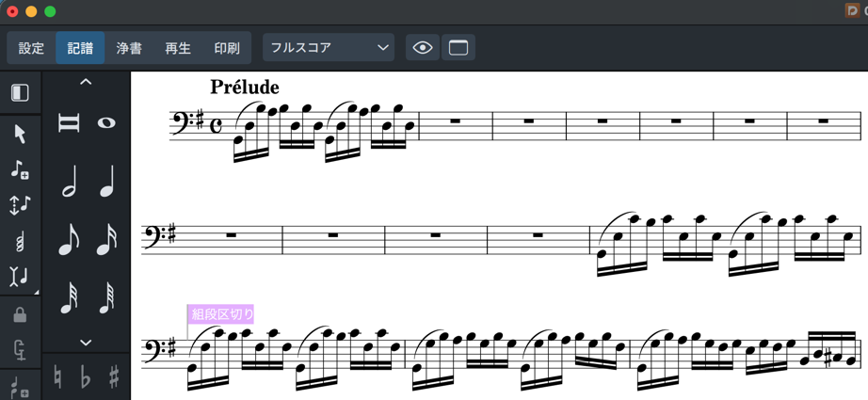This screenshot has width=868, height=400.
Task: Toggle the left panel visibility button
Action: point(20,92)
